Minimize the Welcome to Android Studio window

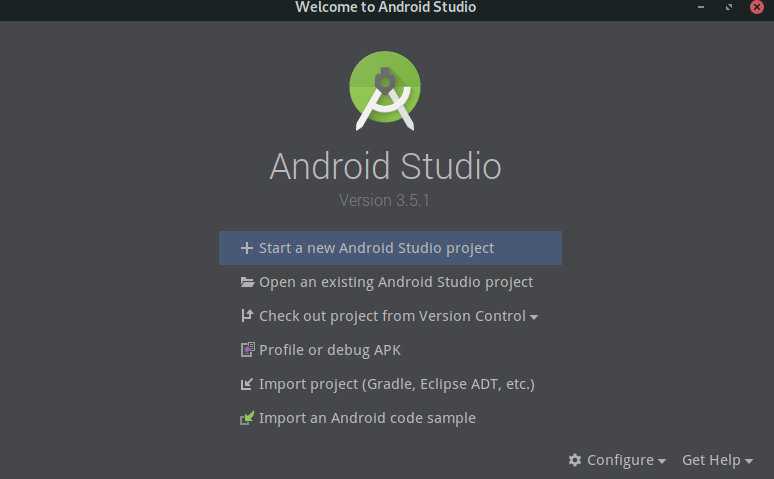point(701,7)
